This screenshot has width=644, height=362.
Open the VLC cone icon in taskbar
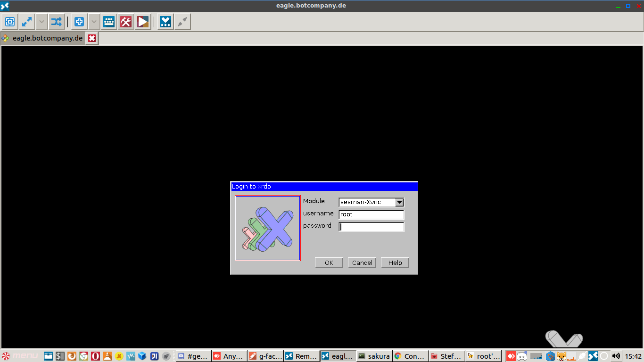tap(107, 356)
